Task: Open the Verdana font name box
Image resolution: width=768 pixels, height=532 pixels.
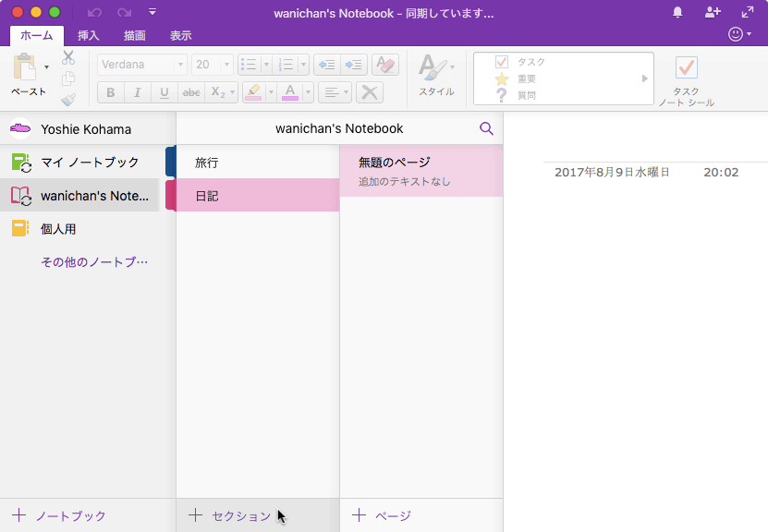Action: (x=142, y=65)
